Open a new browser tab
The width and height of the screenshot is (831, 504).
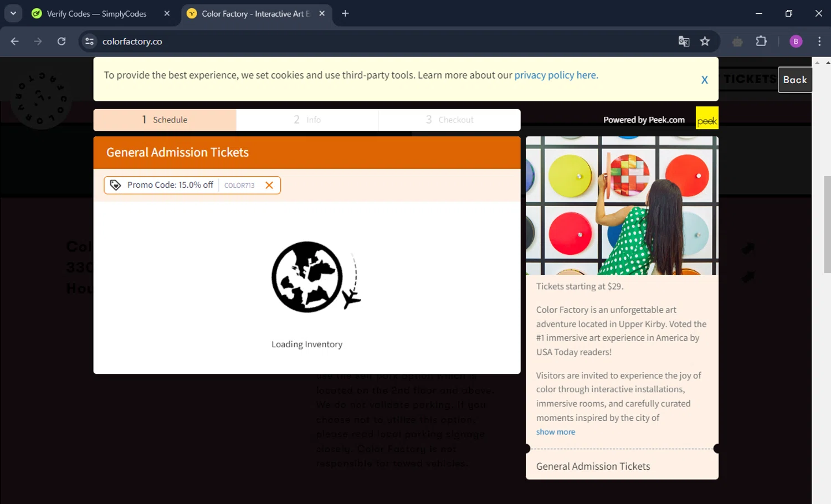345,14
